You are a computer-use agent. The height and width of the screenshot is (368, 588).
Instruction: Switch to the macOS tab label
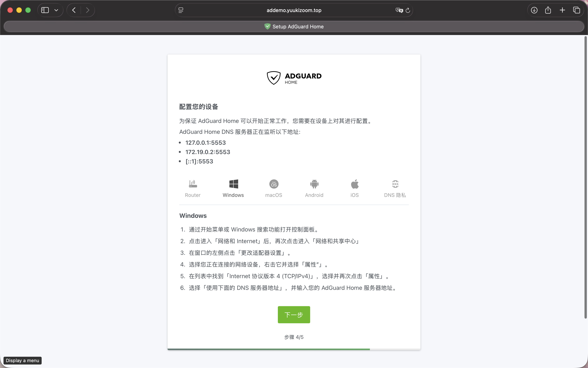pos(273,195)
